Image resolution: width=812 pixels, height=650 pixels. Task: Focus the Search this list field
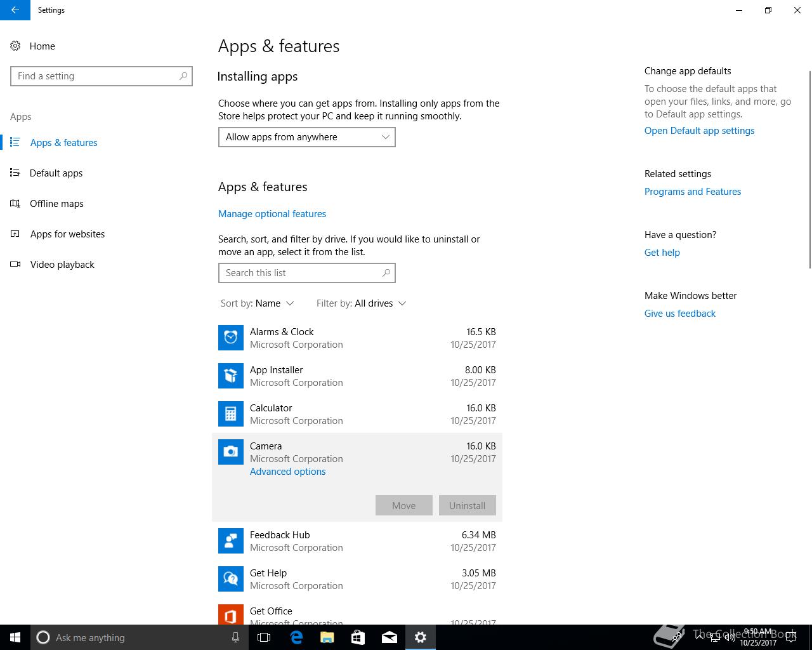click(307, 273)
